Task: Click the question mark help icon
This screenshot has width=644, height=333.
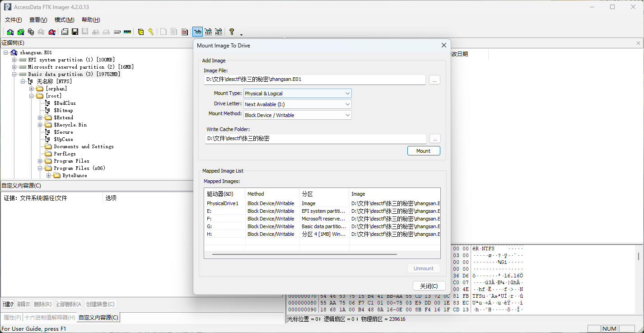Action: (232, 32)
